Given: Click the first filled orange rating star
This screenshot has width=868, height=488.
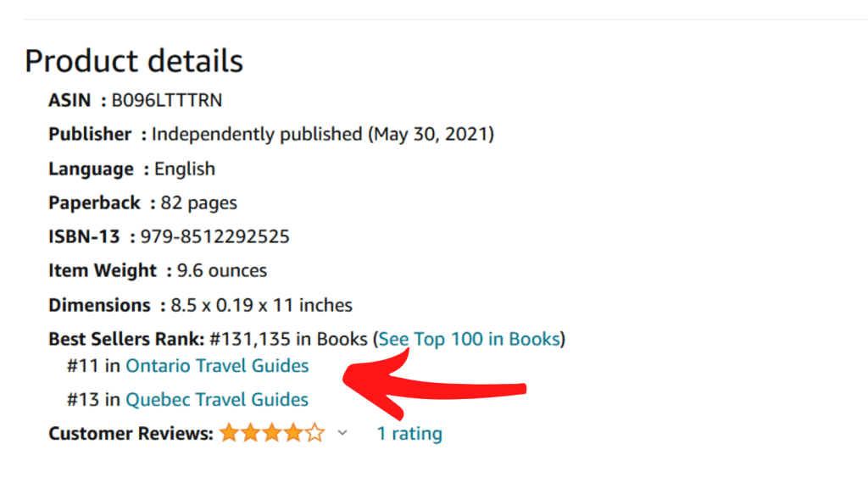Looking at the screenshot, I should coord(229,434).
